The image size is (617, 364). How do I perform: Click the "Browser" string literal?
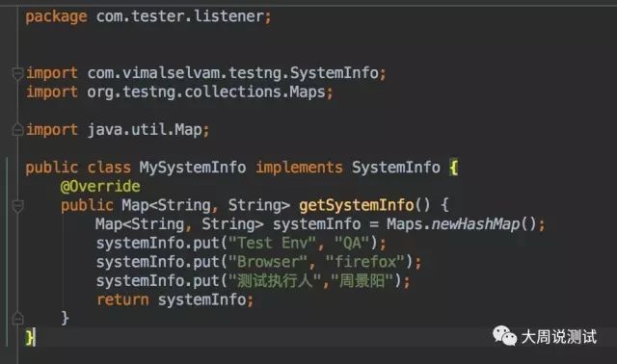pos(268,262)
